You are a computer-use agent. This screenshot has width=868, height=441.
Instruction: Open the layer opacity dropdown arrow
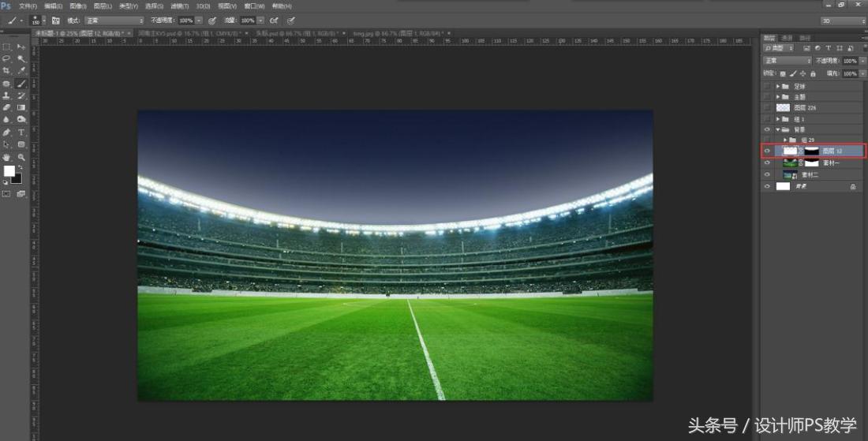pyautogui.click(x=862, y=61)
